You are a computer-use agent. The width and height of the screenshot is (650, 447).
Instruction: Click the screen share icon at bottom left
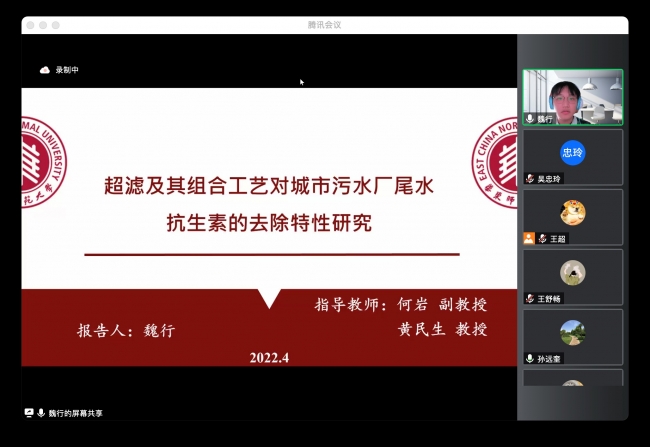pos(29,413)
